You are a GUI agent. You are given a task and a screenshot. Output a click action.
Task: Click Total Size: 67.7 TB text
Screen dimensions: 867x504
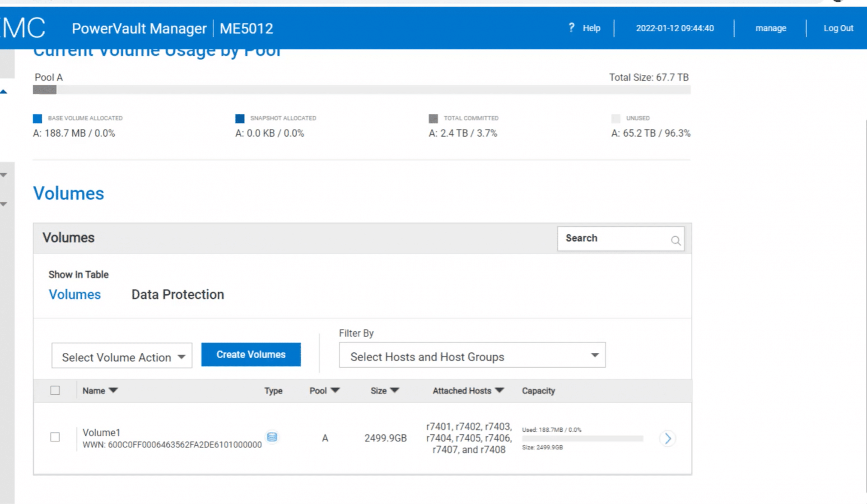(x=649, y=78)
